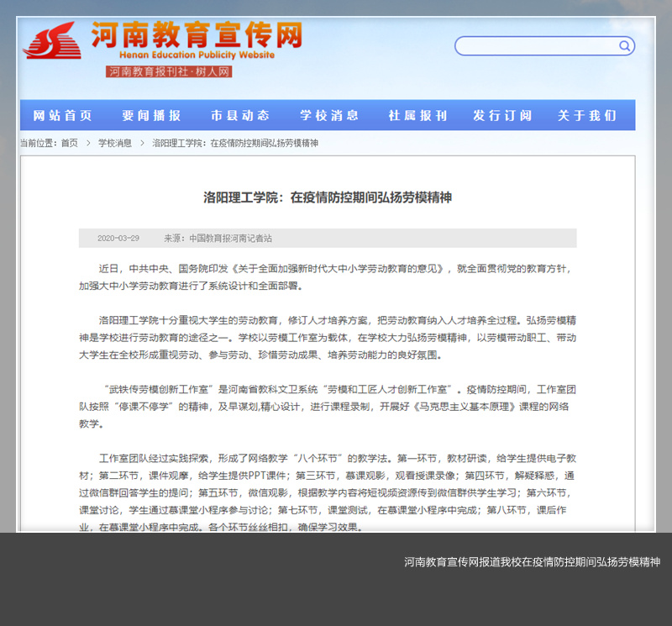Viewport: 672px width, 626px height.
Task: Click the white caption text below the screenshot
Action: (x=532, y=561)
